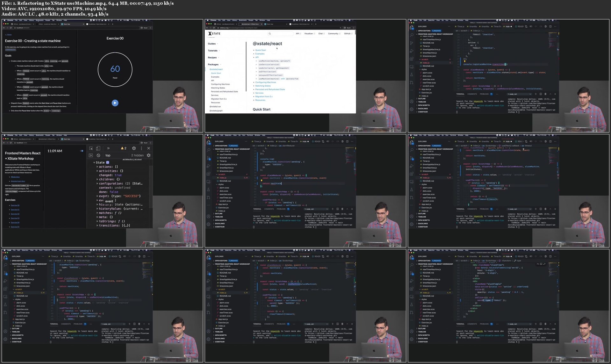Open the DevTools three-dot customize menu
The width and height of the screenshot is (611, 364).
tap(141, 148)
